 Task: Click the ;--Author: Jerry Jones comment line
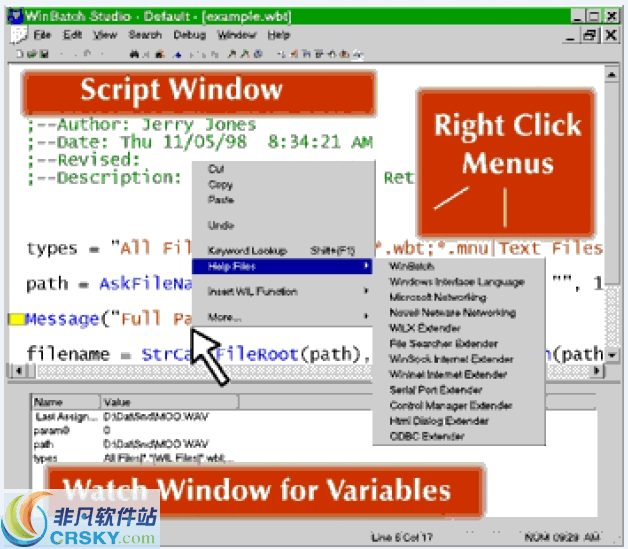click(x=141, y=125)
